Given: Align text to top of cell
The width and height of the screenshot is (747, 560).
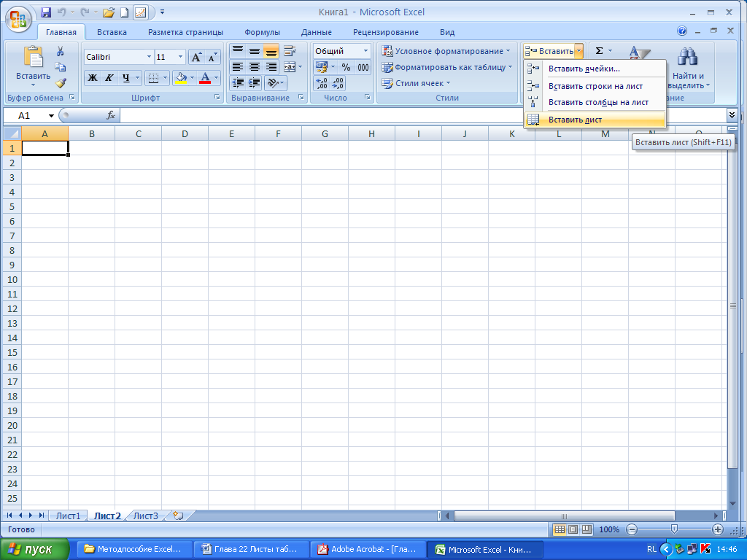Looking at the screenshot, I should [238, 51].
